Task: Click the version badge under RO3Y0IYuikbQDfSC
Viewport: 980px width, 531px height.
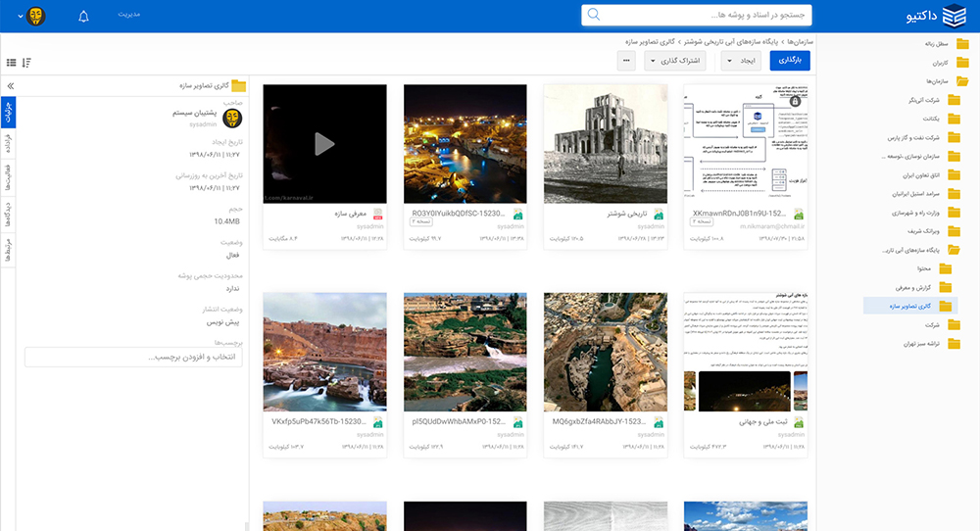Action: tap(421, 221)
